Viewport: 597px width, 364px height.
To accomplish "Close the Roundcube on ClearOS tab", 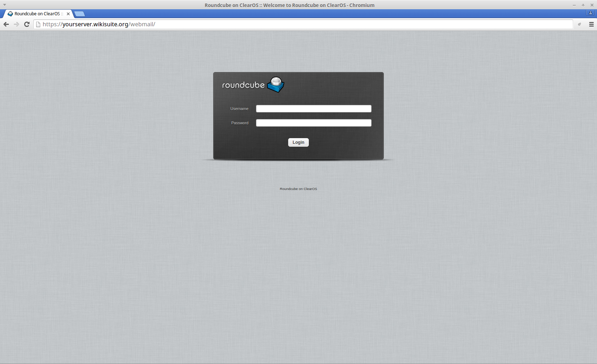I will tap(68, 14).
